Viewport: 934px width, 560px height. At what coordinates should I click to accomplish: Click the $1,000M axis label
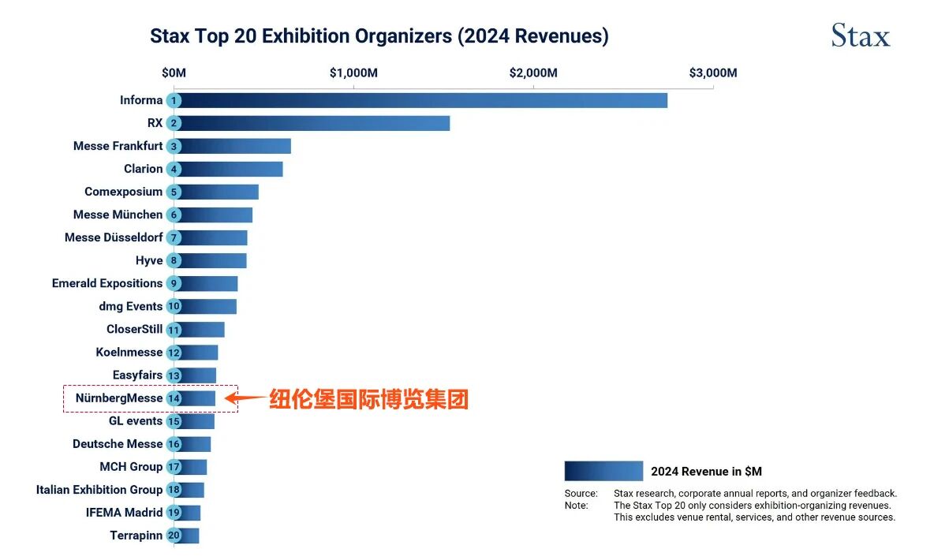pyautogui.click(x=353, y=73)
